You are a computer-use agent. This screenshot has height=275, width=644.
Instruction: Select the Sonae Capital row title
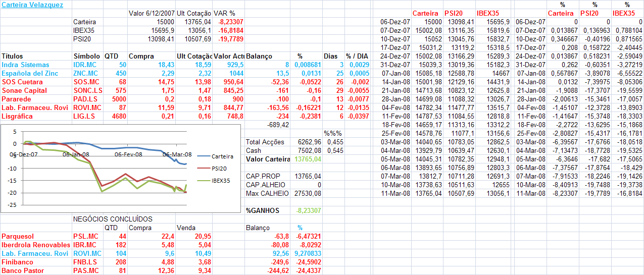click(24, 90)
